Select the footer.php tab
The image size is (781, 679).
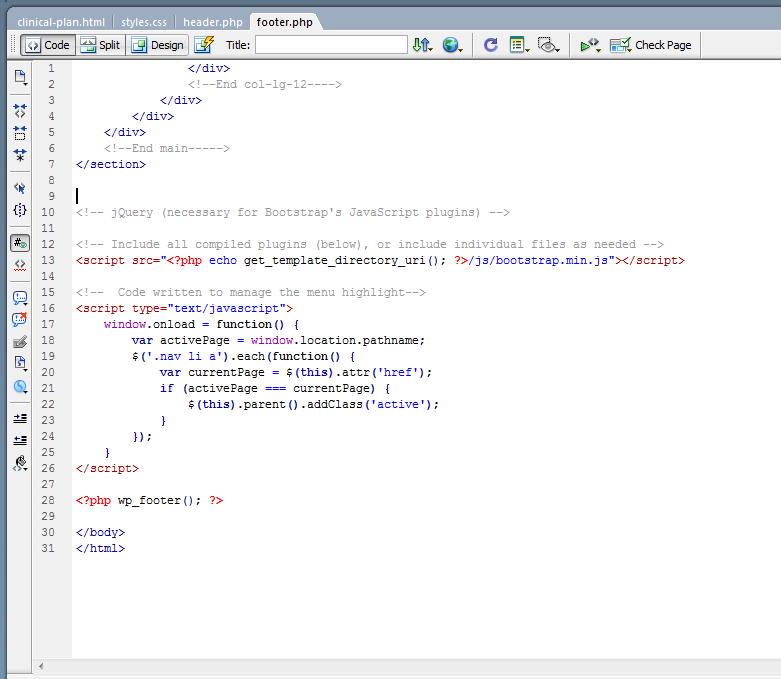(284, 22)
